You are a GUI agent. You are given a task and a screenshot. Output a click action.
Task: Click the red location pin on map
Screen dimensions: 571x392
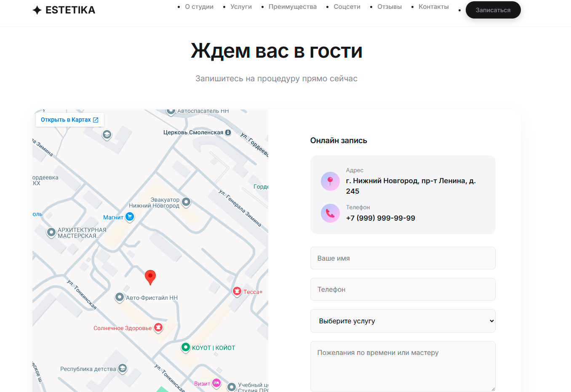150,277
